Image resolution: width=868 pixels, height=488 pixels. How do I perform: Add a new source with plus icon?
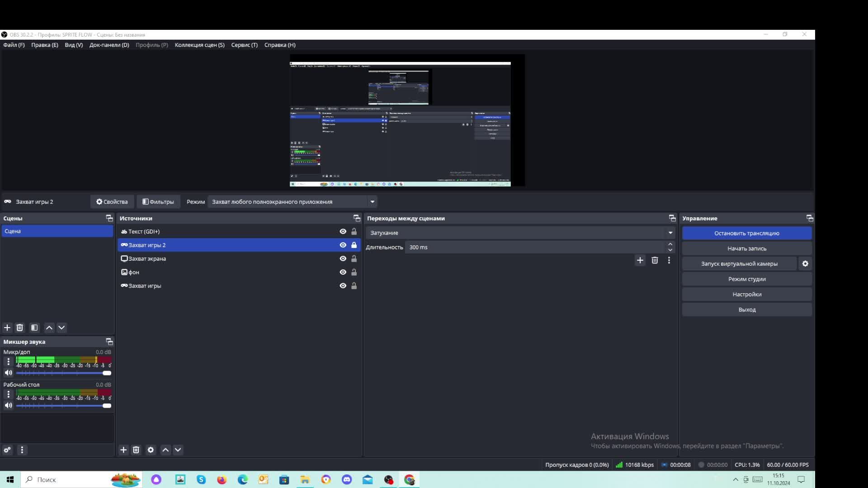point(123,450)
